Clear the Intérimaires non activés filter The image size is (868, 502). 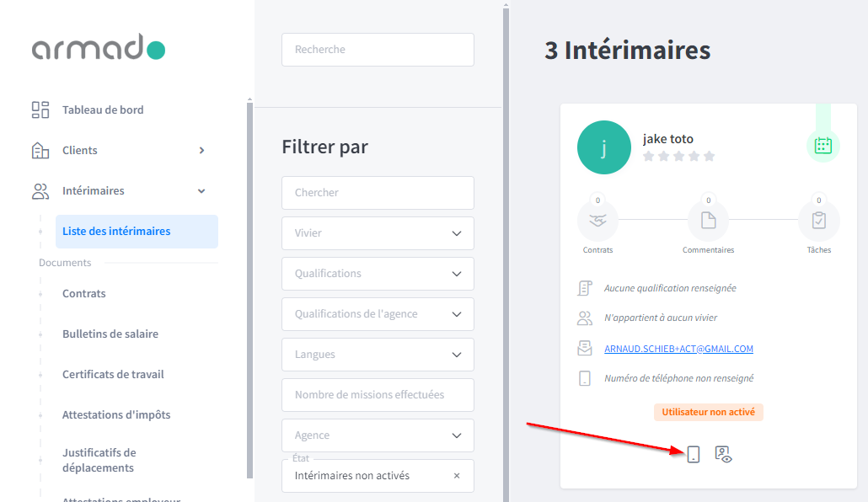(457, 475)
